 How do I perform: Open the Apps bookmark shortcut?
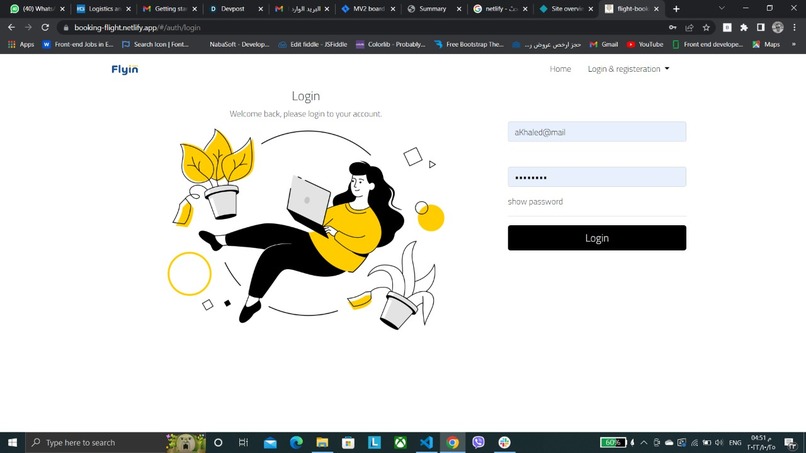point(21,45)
